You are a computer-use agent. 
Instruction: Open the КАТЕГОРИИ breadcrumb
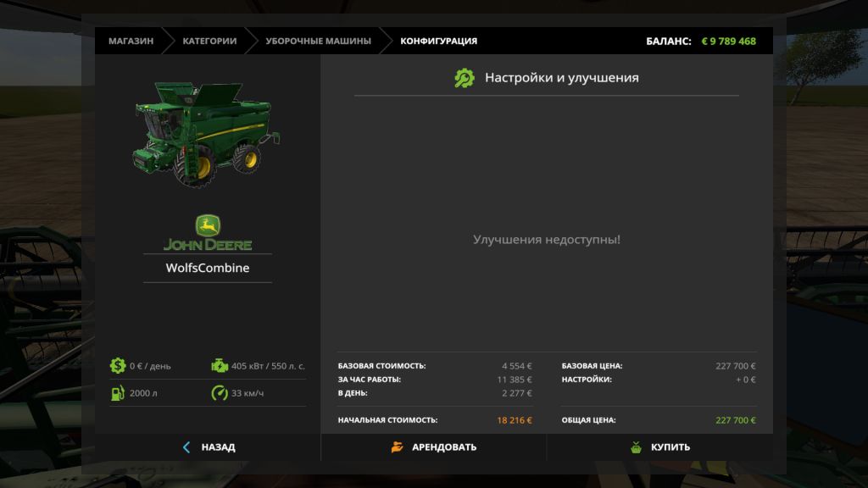click(x=209, y=41)
